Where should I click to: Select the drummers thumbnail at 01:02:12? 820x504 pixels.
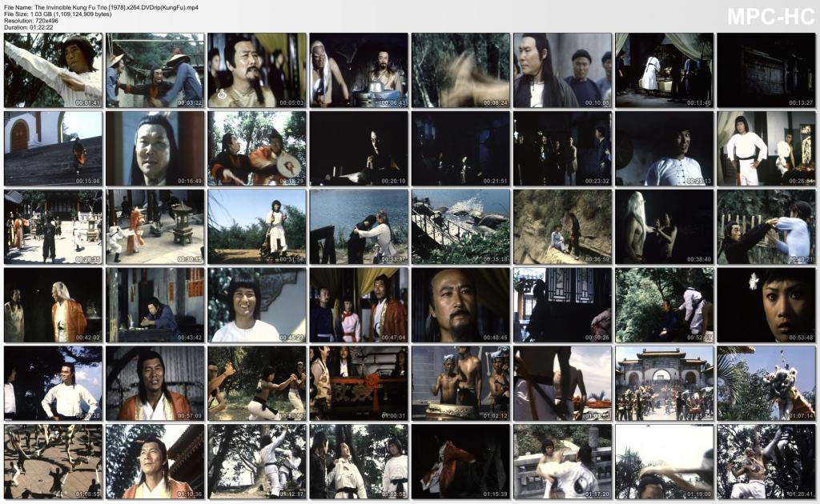pos(460,383)
